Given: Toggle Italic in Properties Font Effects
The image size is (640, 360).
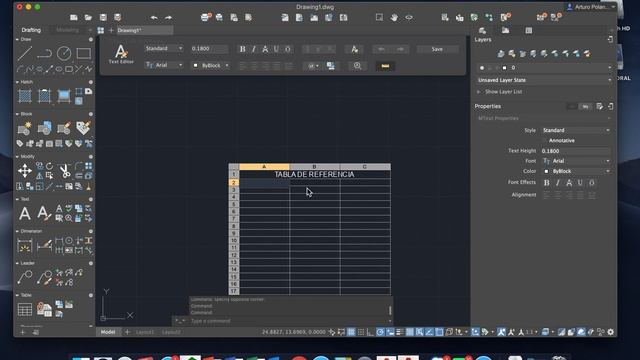Looking at the screenshot, I should (x=558, y=183).
